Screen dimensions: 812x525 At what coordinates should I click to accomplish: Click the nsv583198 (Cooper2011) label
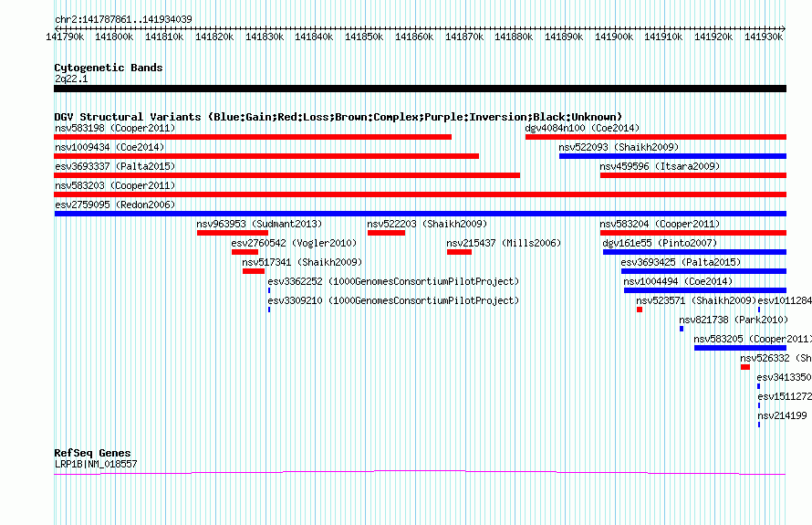pos(115,128)
